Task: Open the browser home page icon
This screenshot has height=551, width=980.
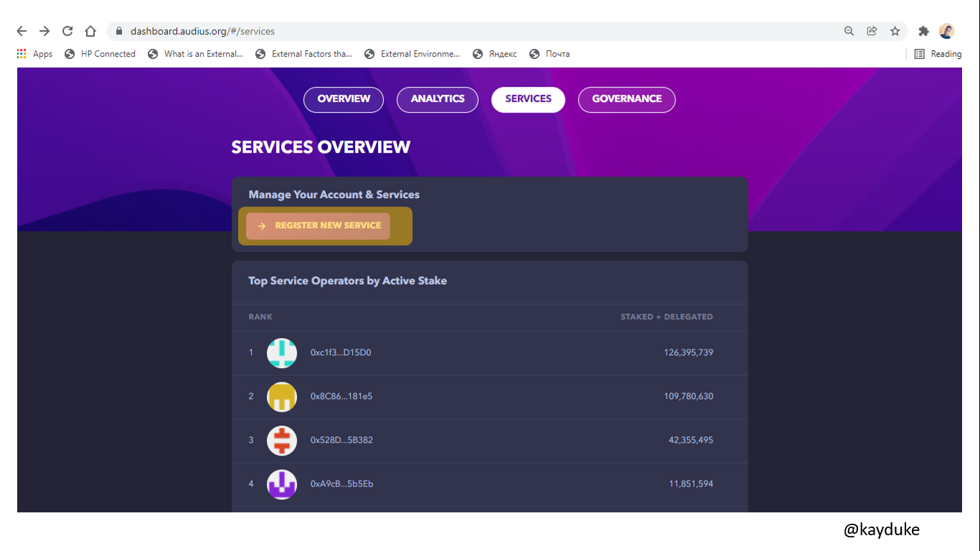Action: [90, 31]
